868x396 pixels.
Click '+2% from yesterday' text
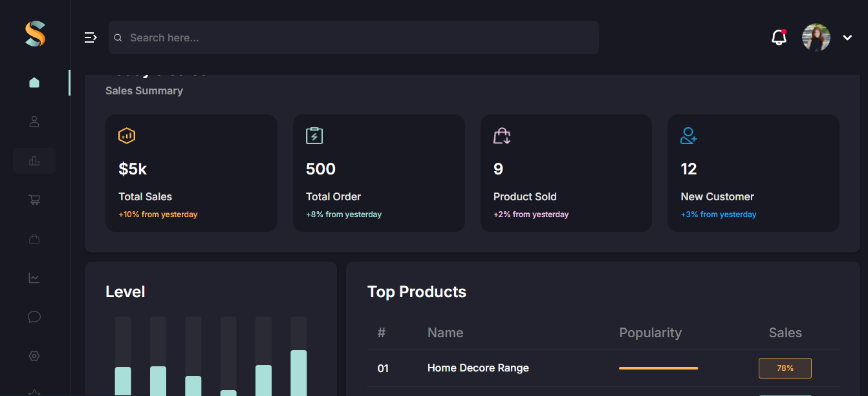pos(531,214)
